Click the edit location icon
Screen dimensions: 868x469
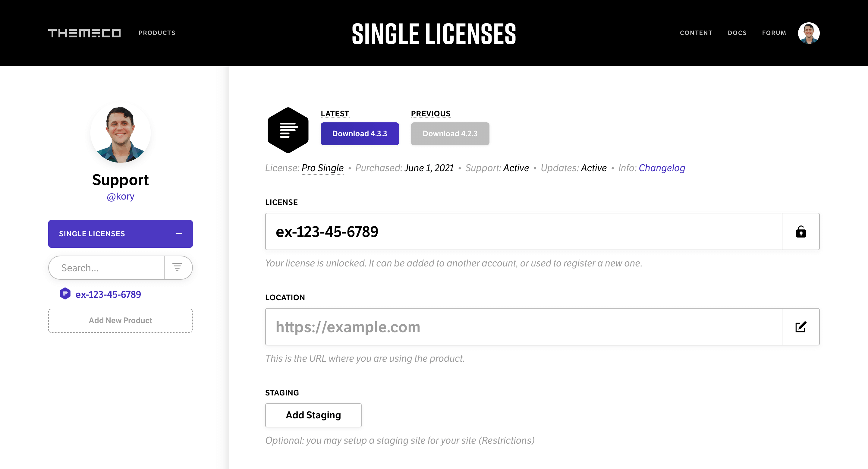pos(800,327)
